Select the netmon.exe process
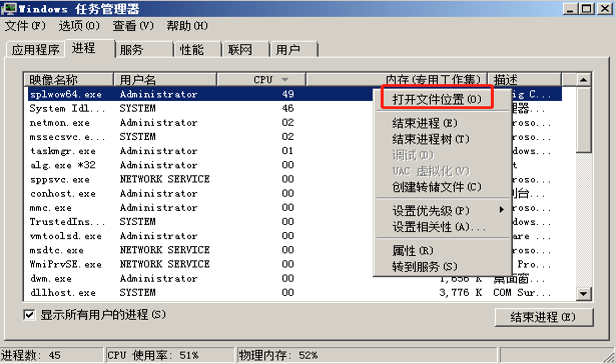This screenshot has width=616, height=364. [60, 123]
